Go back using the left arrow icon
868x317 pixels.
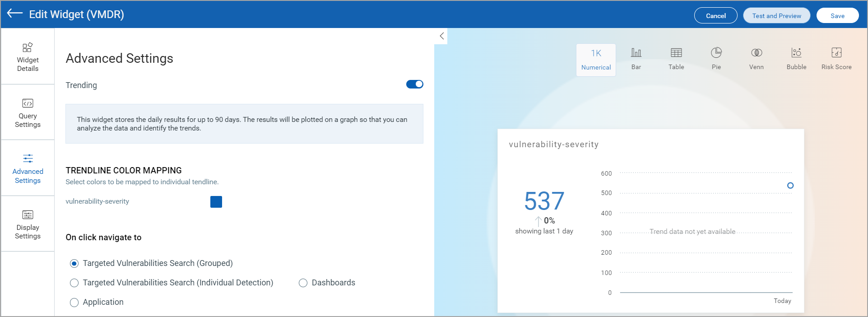click(x=15, y=13)
